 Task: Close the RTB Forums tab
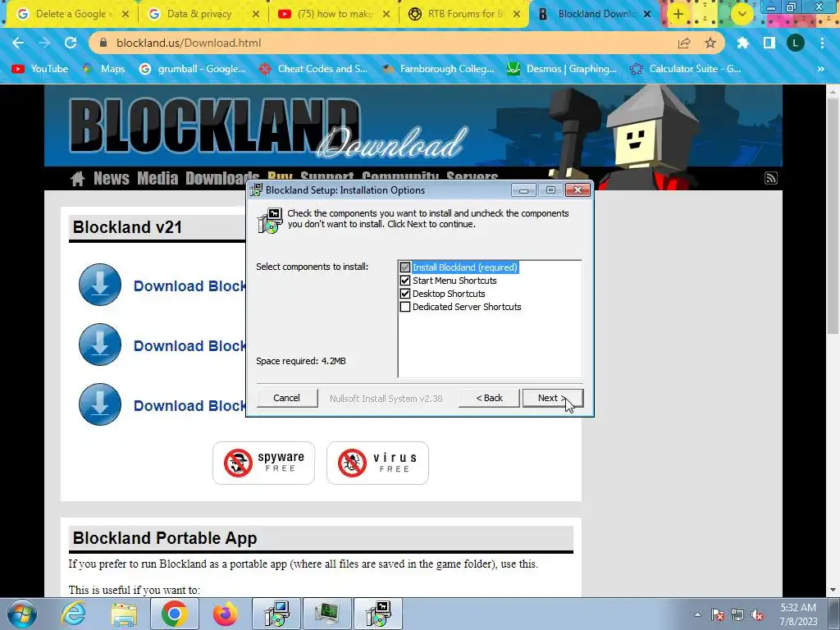517,14
